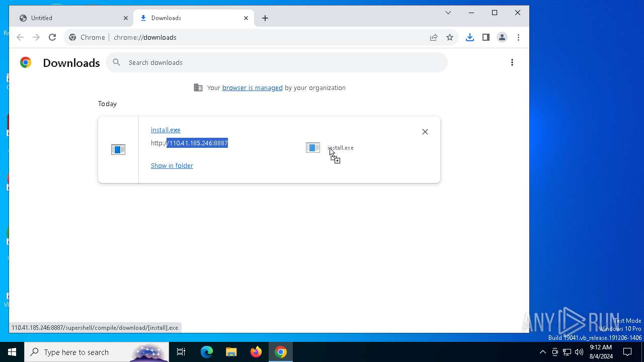644x362 pixels.
Task: Reload the downloads page
Action: [x=52, y=37]
